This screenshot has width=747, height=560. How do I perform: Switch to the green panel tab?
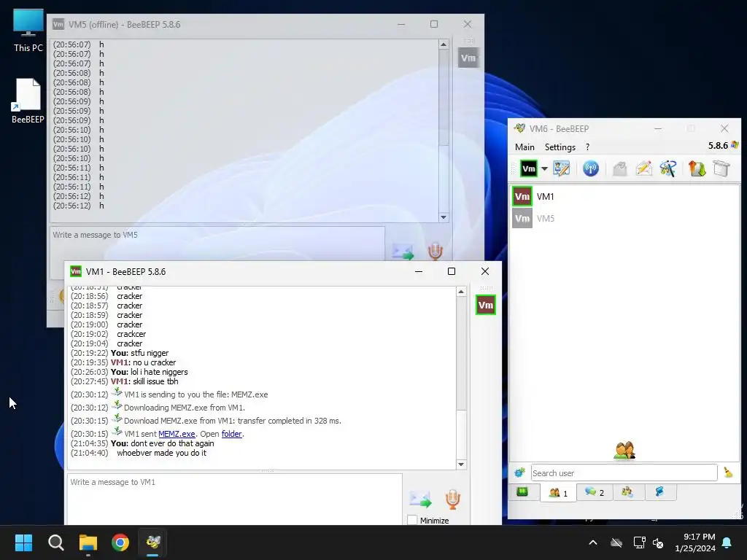coord(522,492)
